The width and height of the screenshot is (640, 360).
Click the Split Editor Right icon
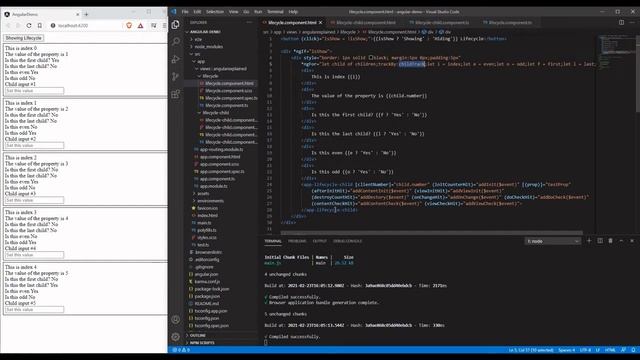(621, 22)
